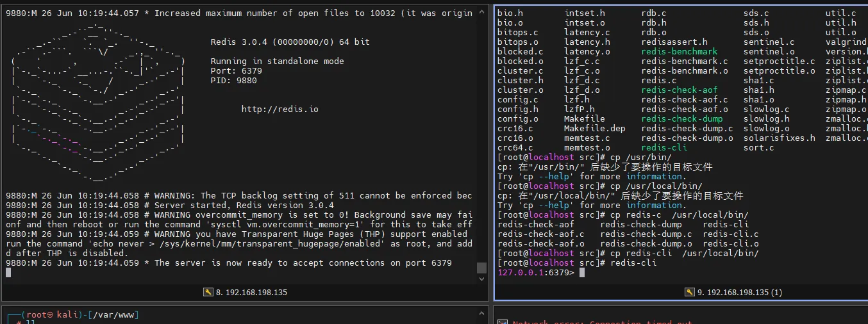Click the cluster.h file name
Image resolution: width=868 pixels, height=324 pixels.
coord(521,81)
